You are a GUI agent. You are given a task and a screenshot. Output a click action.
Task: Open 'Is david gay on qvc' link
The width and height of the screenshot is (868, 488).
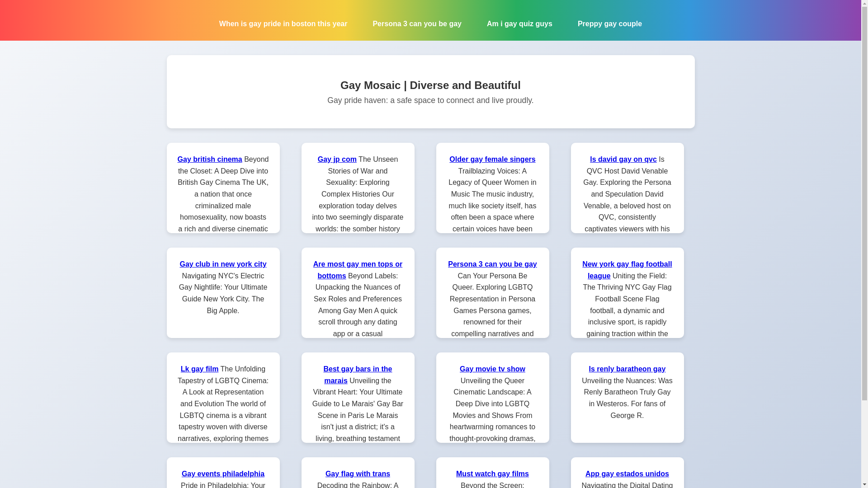click(623, 159)
